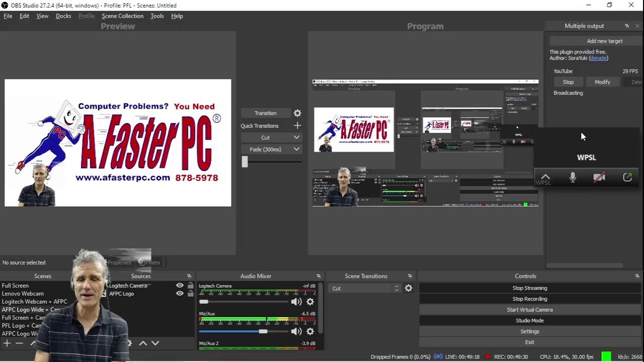Click share screen icon in WPSL overlay

tap(627, 177)
